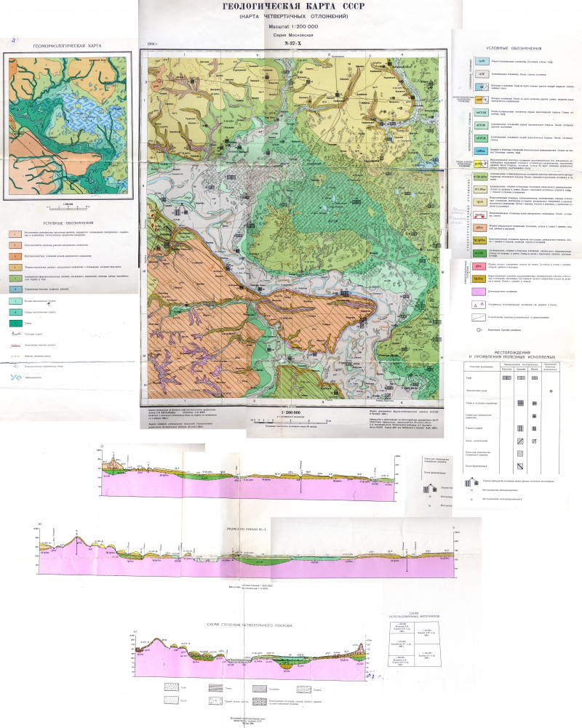Select the pale peach swatch numbered 1
This screenshot has width=582, height=728.
point(16,233)
